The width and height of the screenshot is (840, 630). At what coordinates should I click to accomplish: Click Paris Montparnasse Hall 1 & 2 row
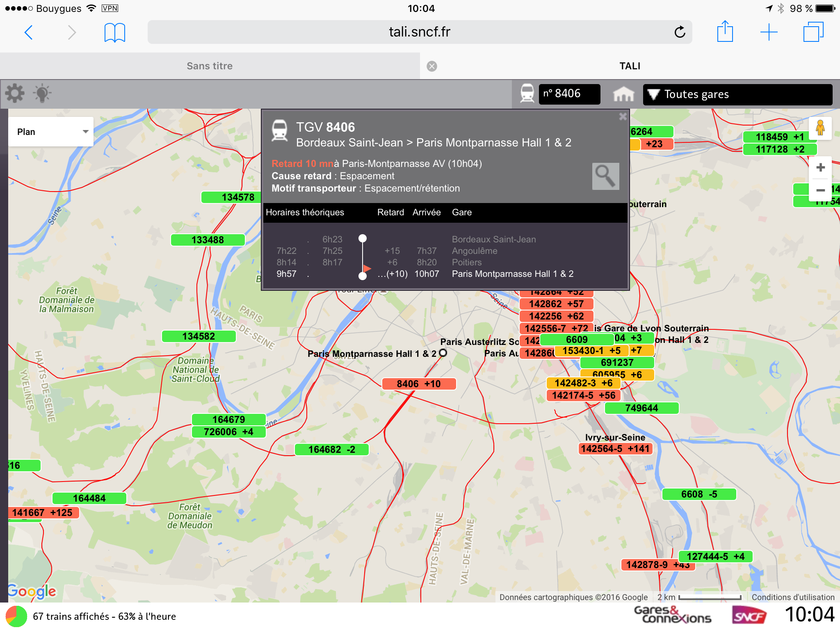(x=445, y=274)
